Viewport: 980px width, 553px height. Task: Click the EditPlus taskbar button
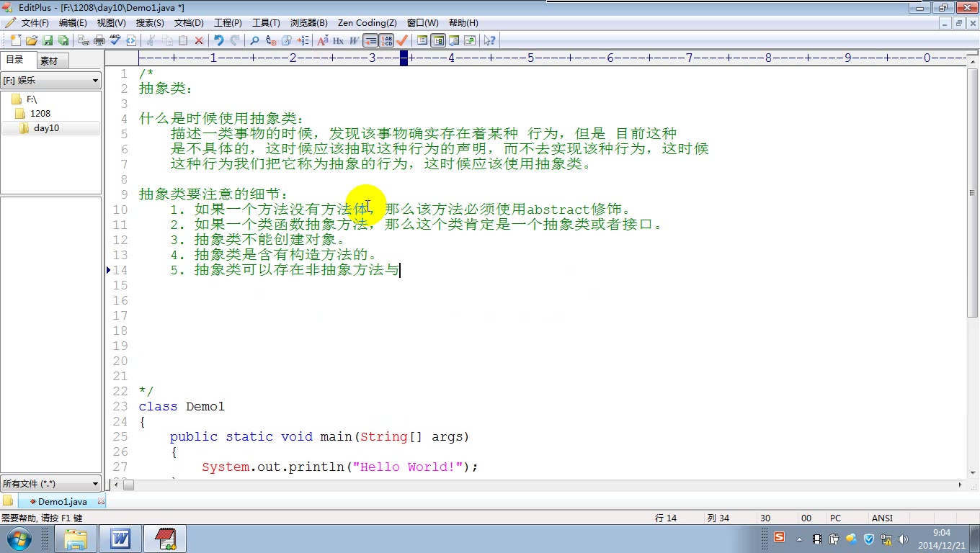[x=165, y=539]
